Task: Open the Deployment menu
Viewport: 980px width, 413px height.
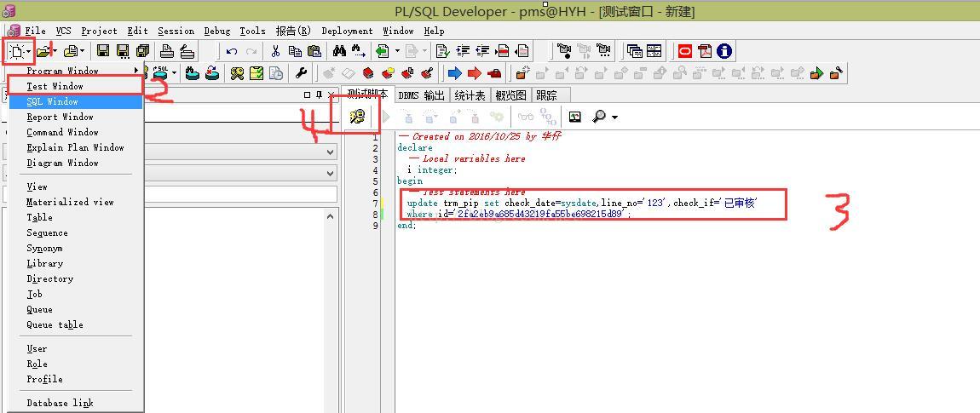Action: click(347, 31)
